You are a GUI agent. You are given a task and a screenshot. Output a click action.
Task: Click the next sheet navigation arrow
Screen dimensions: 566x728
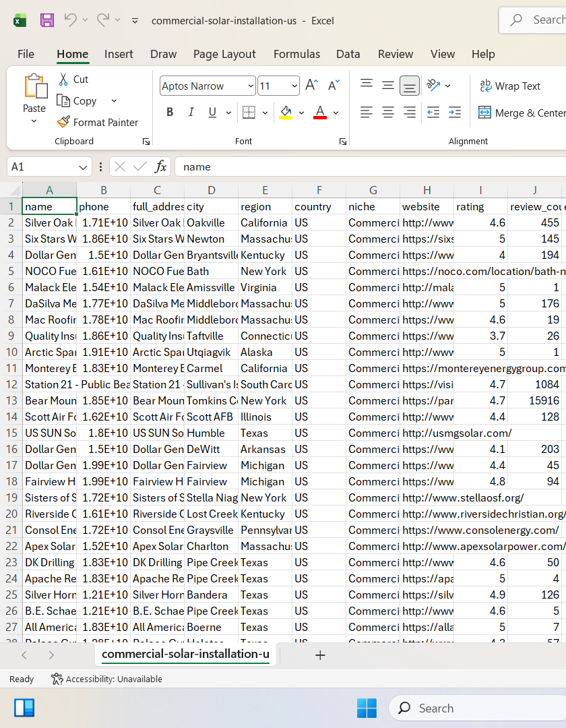point(51,655)
